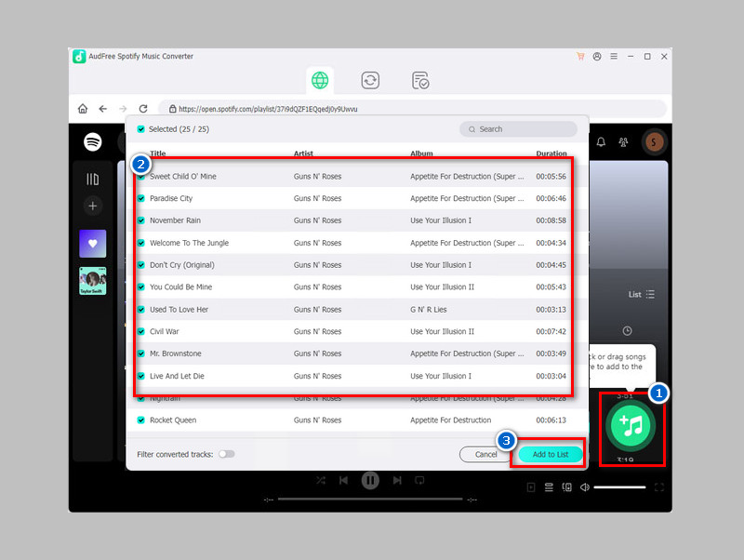Open the user account icon
This screenshot has width=744, height=560.
click(x=597, y=56)
